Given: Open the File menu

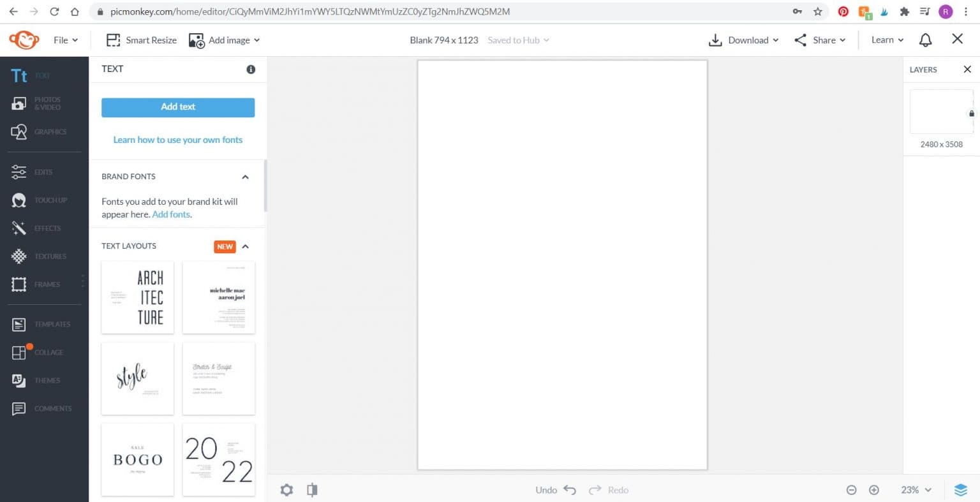Looking at the screenshot, I should tap(66, 40).
